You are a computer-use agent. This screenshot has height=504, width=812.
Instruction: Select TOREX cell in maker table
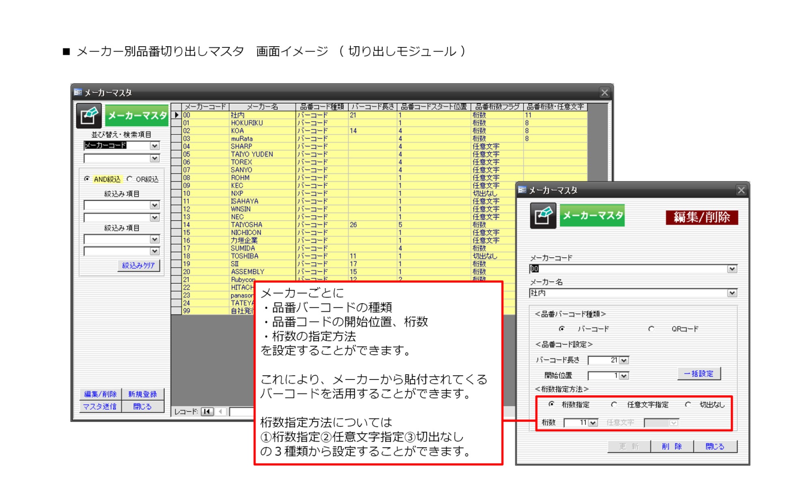263,162
